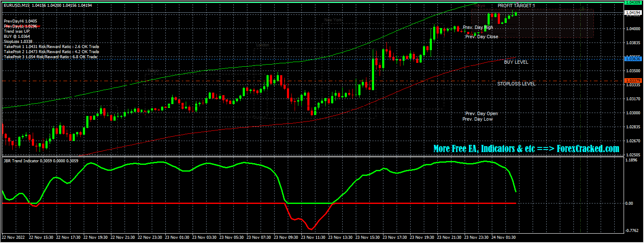Click the green 1.04309 price tag

pos(633,3)
